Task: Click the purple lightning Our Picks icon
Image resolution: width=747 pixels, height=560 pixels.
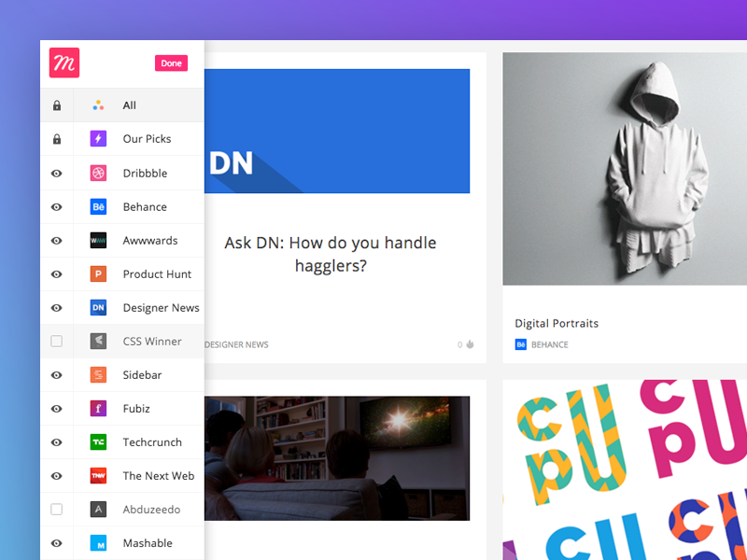Action: click(98, 138)
